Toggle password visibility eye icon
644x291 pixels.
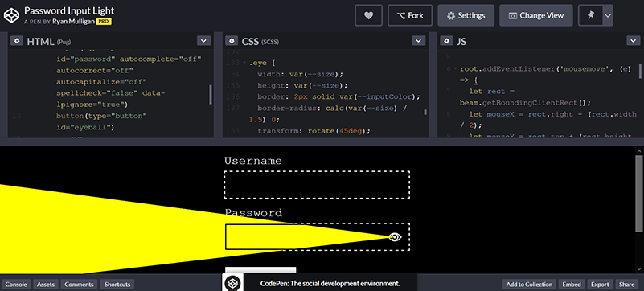tap(395, 237)
